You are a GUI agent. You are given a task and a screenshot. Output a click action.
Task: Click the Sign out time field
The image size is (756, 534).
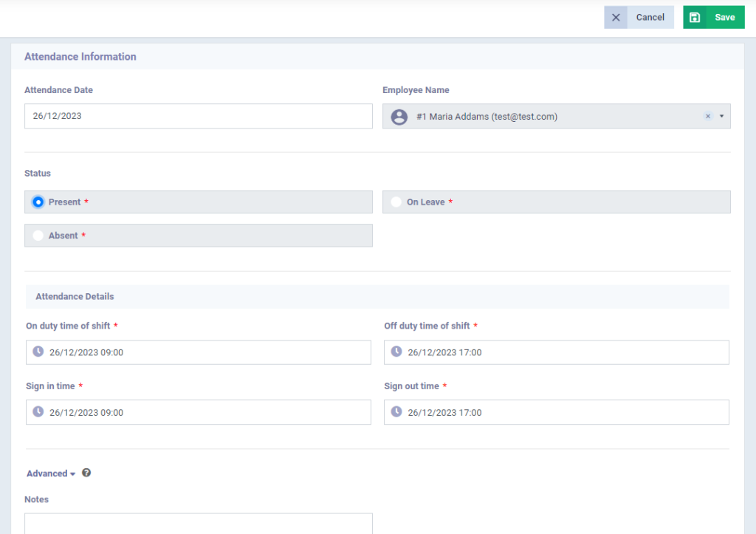coord(557,412)
